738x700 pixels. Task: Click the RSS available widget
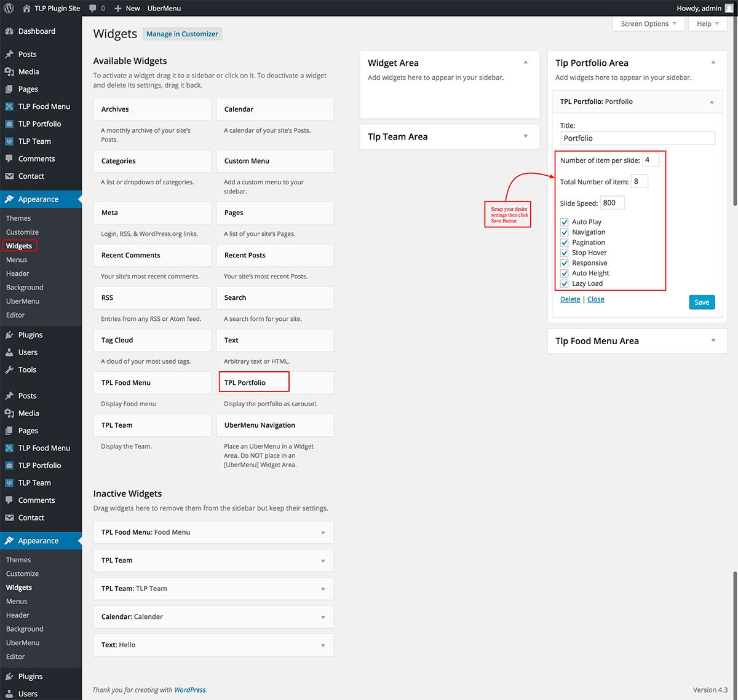click(152, 297)
